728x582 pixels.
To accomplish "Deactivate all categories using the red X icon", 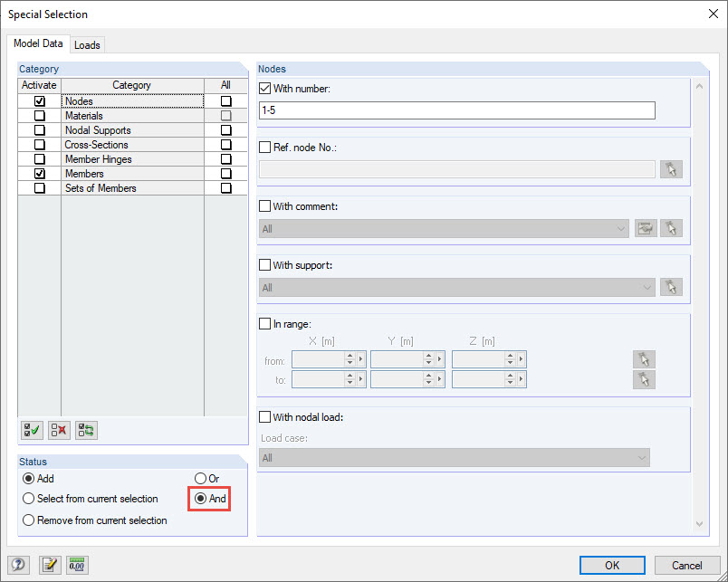I will 58,430.
